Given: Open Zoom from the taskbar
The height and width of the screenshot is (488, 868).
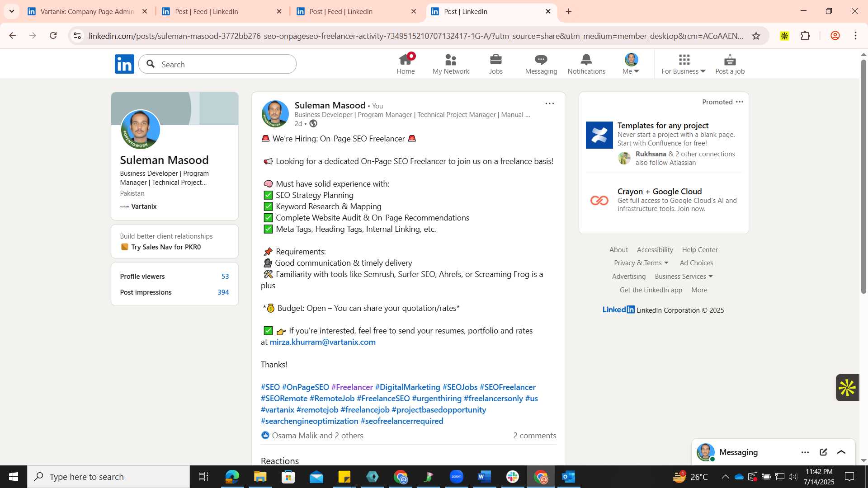Looking at the screenshot, I should 456,477.
